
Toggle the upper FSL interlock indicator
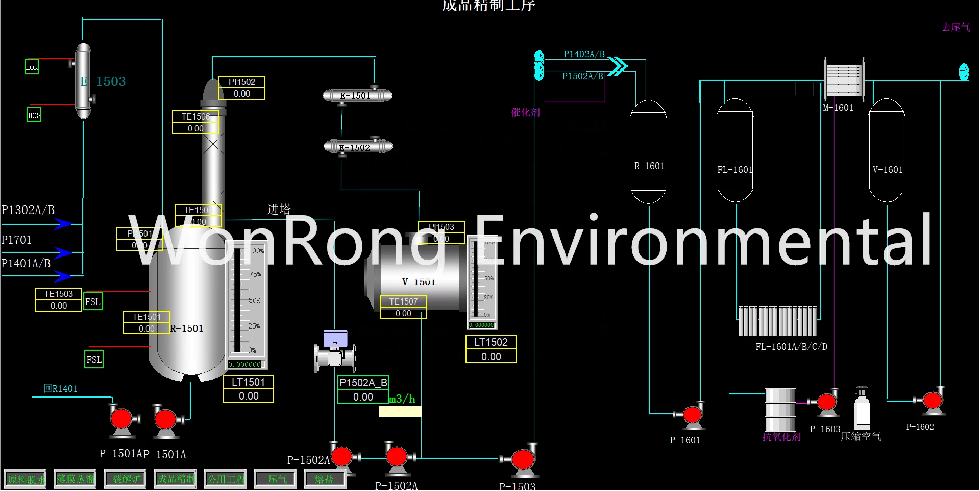click(93, 301)
